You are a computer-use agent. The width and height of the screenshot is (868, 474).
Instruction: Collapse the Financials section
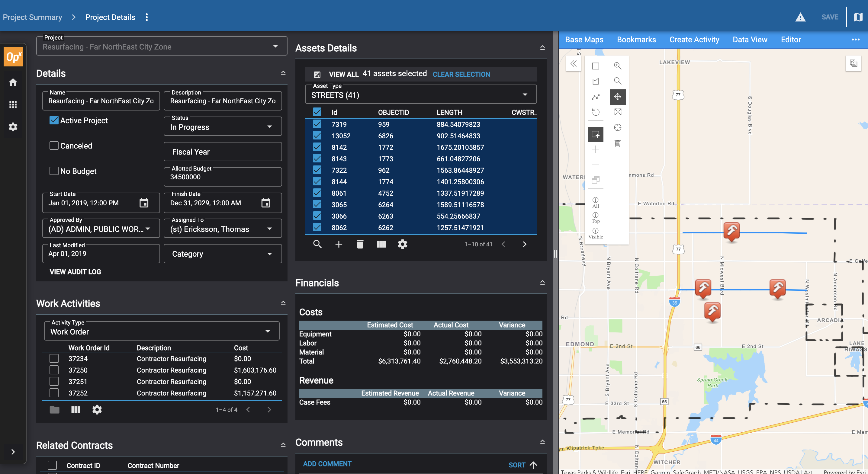[x=542, y=283]
